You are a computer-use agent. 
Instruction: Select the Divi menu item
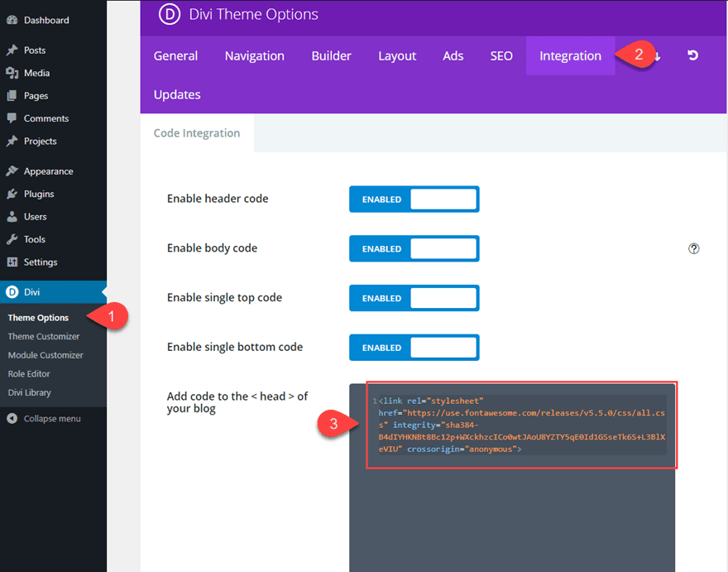54,292
